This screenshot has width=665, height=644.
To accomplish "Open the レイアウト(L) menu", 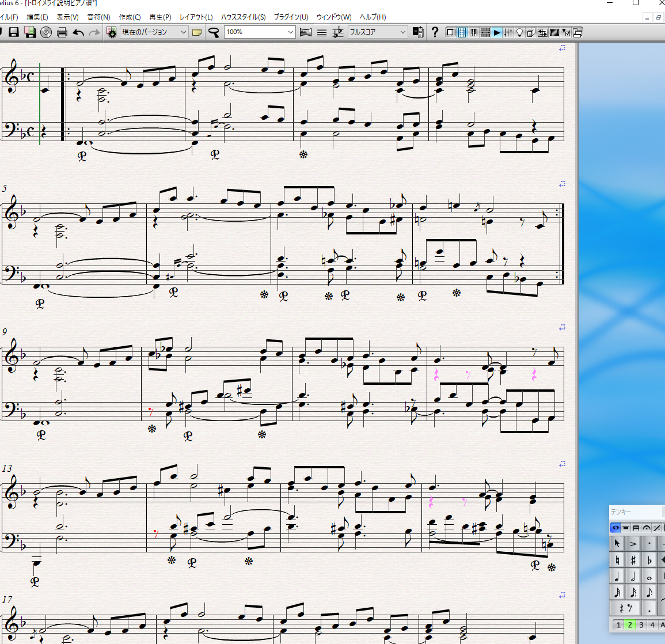I will [x=196, y=17].
